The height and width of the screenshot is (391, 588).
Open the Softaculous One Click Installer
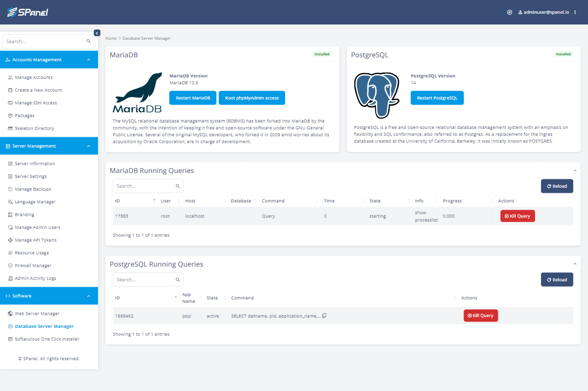43,339
